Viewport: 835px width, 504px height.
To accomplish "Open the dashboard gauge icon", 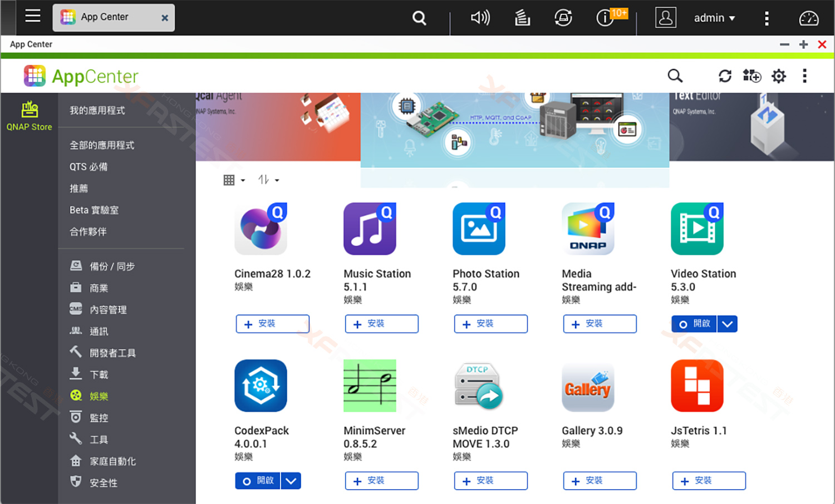I will (809, 18).
